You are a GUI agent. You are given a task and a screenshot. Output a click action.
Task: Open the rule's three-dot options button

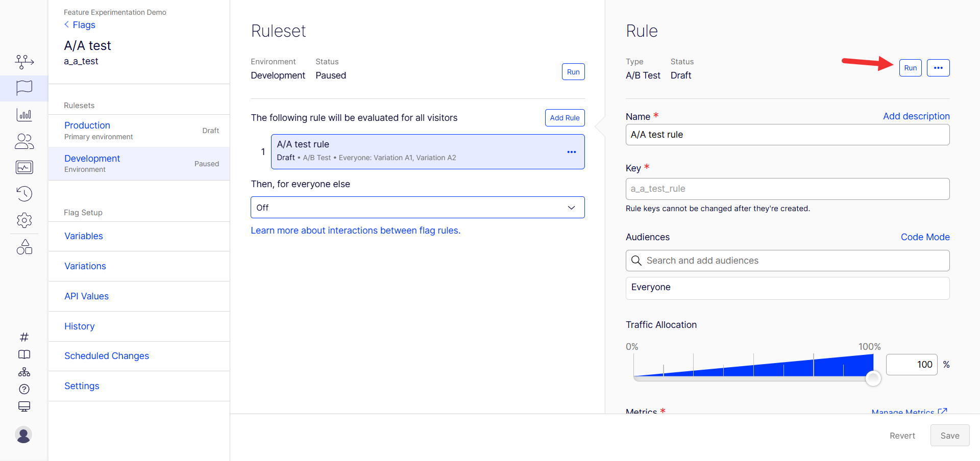pyautogui.click(x=938, y=68)
